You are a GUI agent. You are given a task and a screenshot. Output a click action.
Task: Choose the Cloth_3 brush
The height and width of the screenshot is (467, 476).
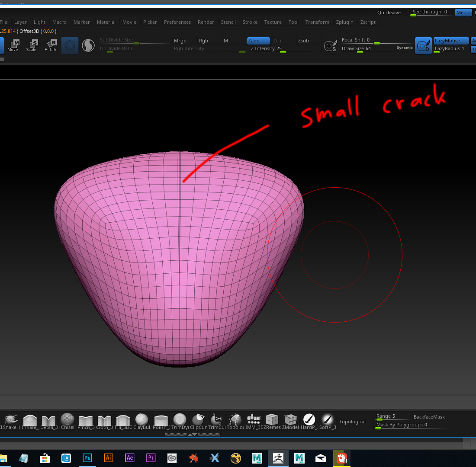pos(104,422)
